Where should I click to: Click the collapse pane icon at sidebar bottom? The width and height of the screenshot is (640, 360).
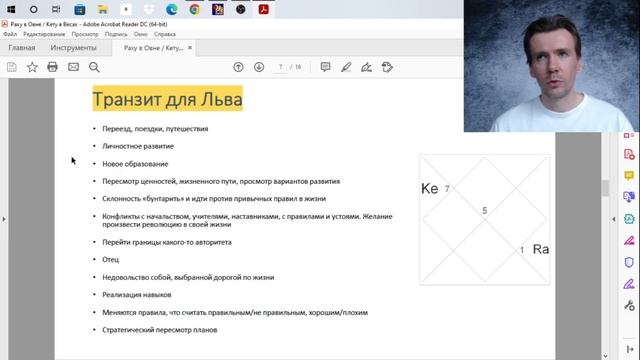(x=630, y=349)
